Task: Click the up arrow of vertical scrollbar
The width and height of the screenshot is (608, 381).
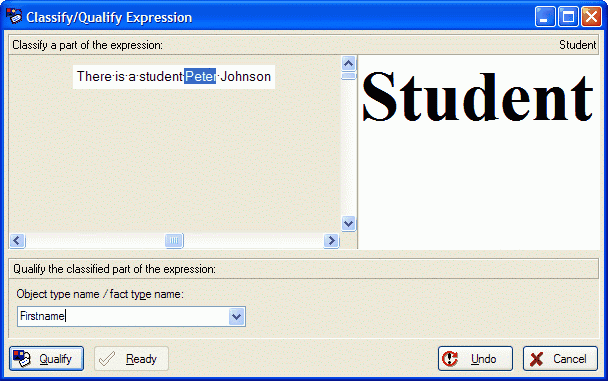Action: [349, 63]
